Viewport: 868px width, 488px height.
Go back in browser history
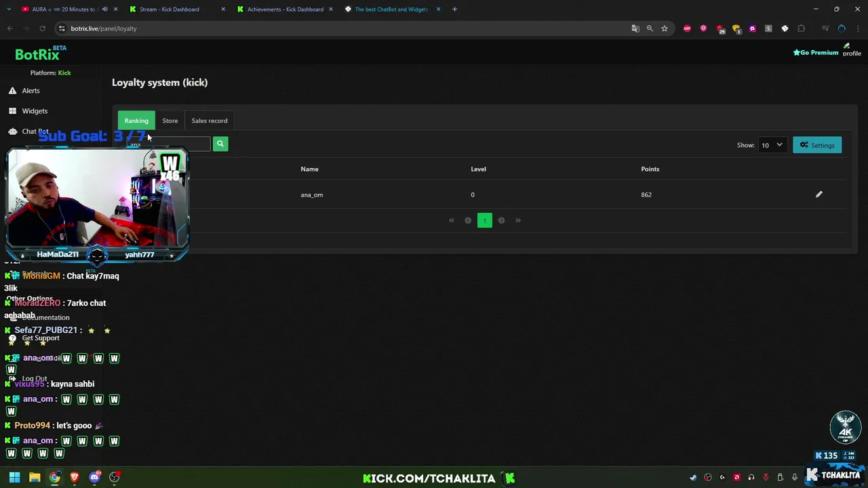(10, 28)
